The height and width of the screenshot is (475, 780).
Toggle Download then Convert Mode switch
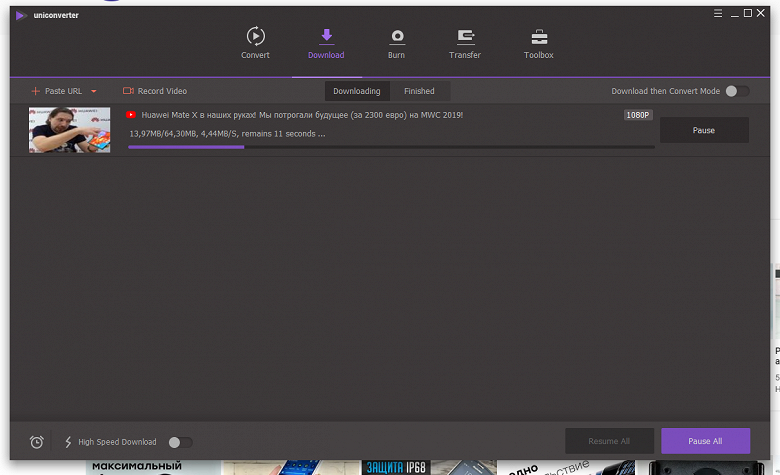pos(737,91)
